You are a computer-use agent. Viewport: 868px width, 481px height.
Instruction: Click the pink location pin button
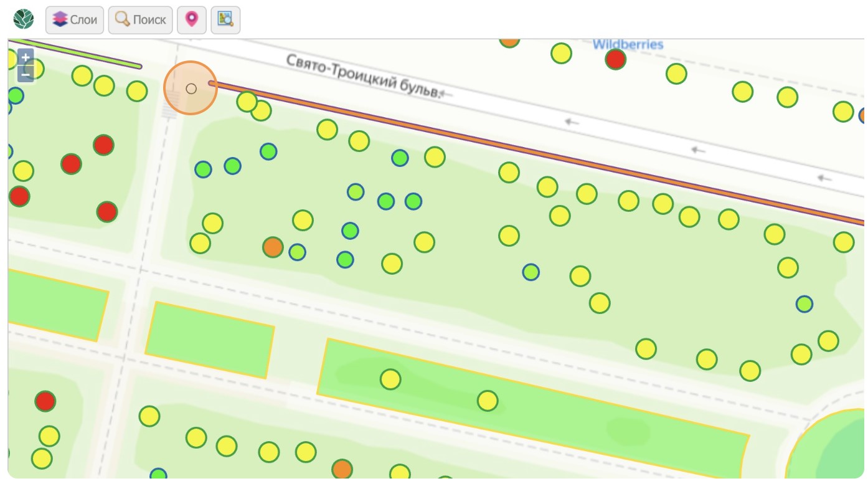192,20
